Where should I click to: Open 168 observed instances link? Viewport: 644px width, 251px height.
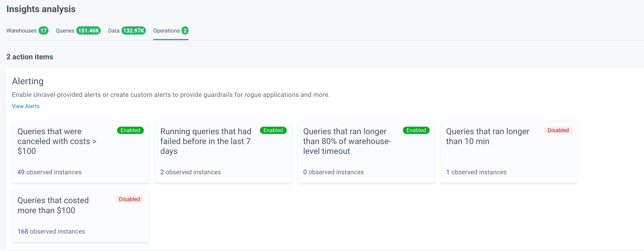pyautogui.click(x=22, y=231)
